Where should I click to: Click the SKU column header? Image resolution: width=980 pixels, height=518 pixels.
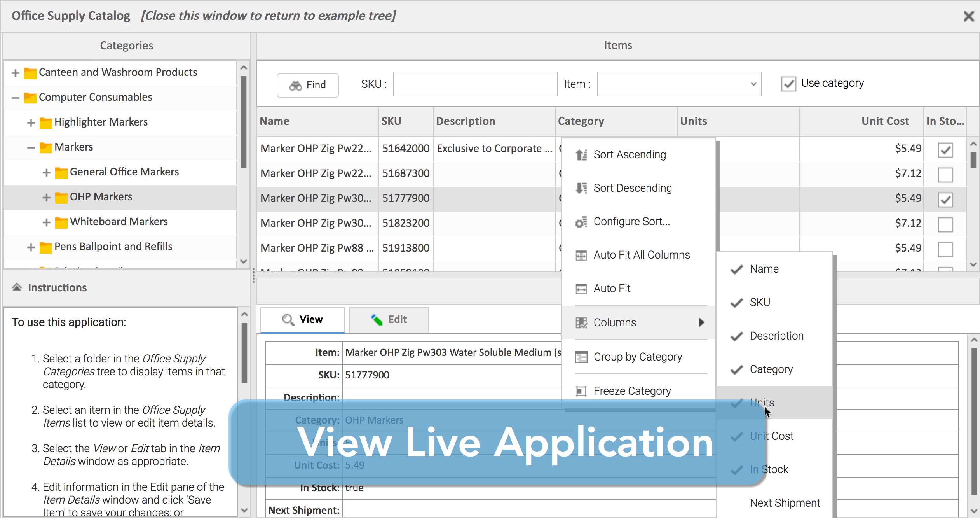(x=406, y=121)
